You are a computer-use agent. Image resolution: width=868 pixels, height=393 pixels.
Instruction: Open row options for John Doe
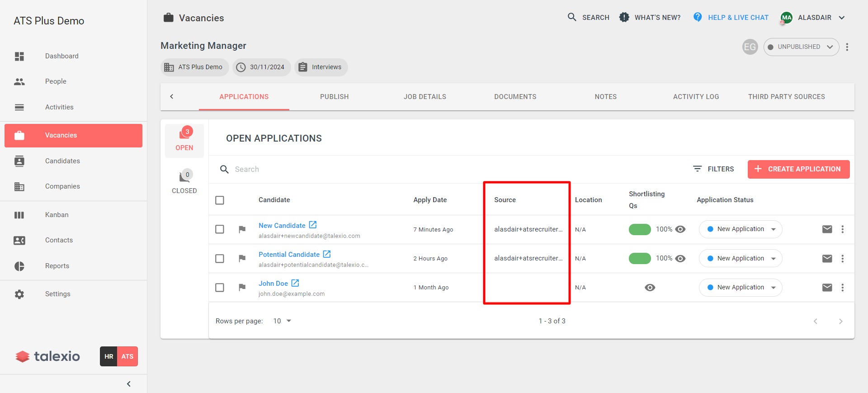[x=842, y=287]
